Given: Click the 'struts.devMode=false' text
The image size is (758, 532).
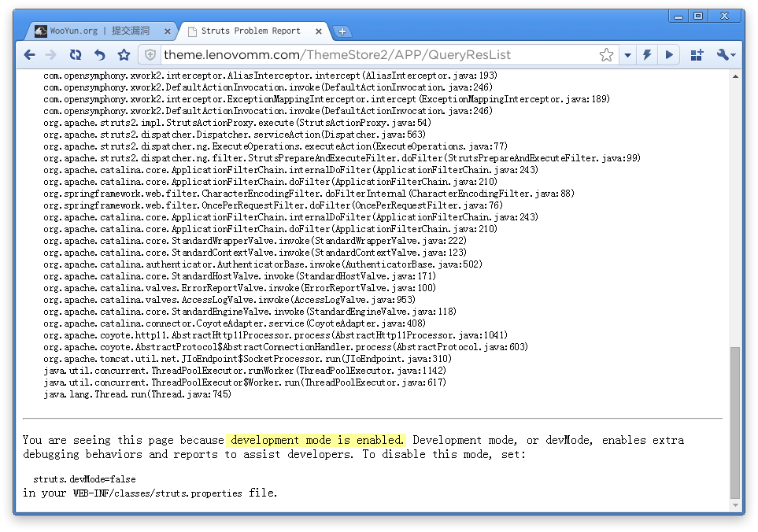Looking at the screenshot, I should pyautogui.click(x=84, y=479).
